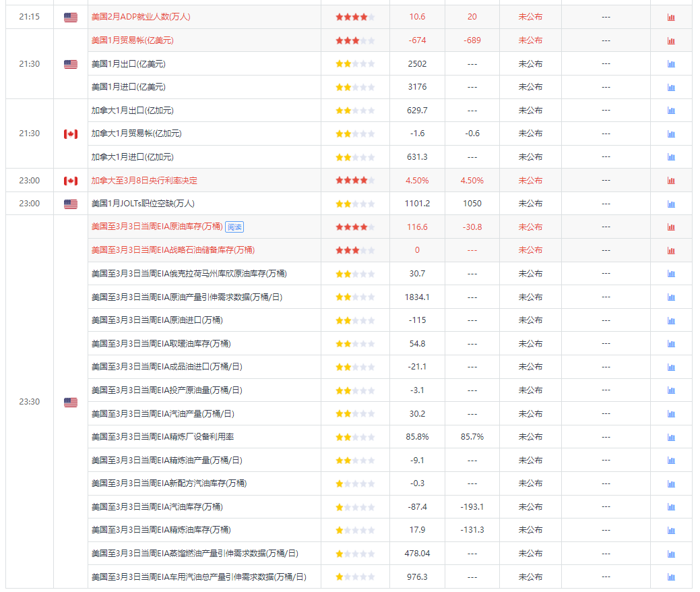The image size is (700, 592).
Task: Open chart icon for 美国1月出口 row
Action: coord(671,64)
